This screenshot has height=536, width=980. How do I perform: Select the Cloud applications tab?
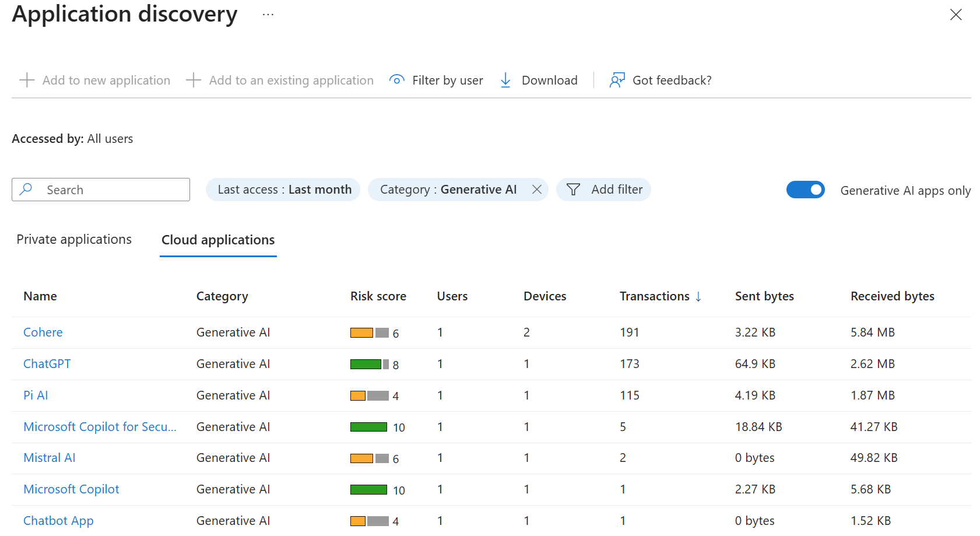pyautogui.click(x=218, y=240)
